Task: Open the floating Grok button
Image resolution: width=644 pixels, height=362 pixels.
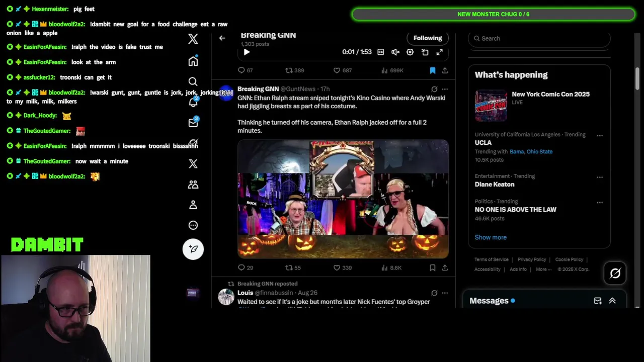Action: [x=615, y=274]
